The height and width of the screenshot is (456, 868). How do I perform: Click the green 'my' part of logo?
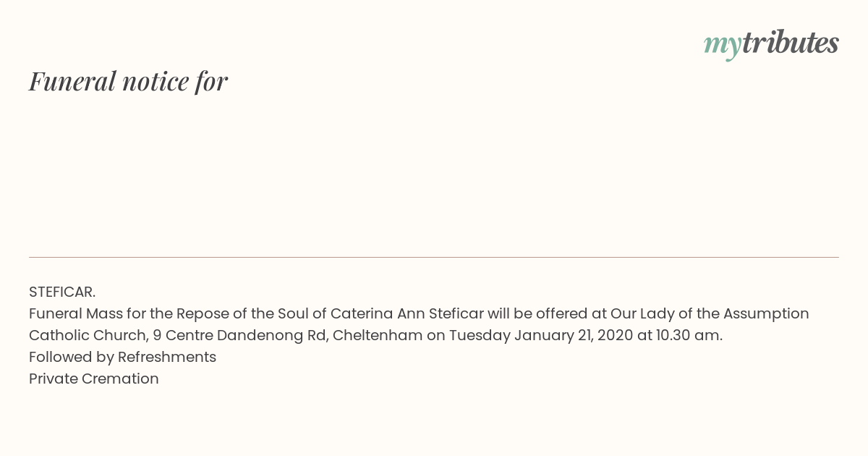click(722, 46)
